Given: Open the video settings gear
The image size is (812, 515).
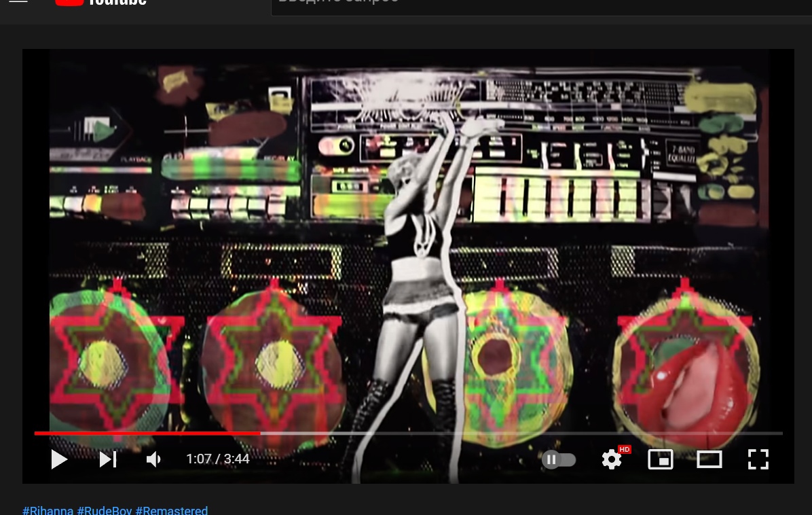Looking at the screenshot, I should [x=612, y=459].
